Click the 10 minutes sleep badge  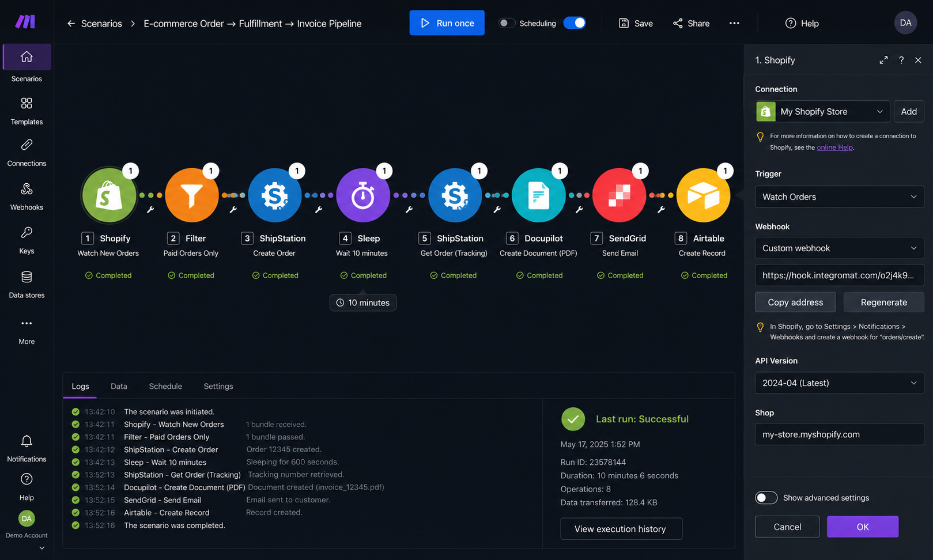[x=363, y=302]
